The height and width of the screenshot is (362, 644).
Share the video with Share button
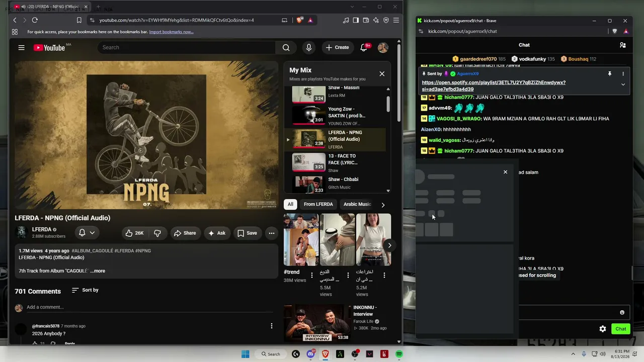click(x=185, y=233)
